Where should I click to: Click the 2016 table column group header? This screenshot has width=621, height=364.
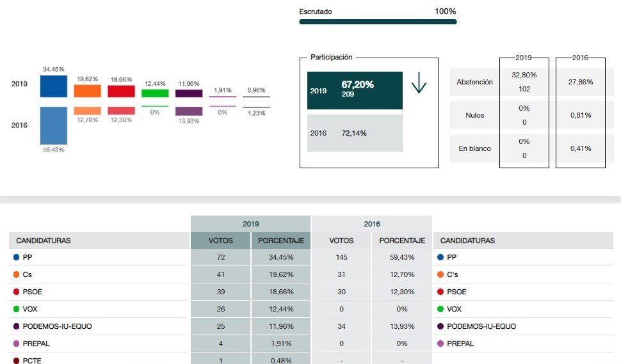point(372,224)
